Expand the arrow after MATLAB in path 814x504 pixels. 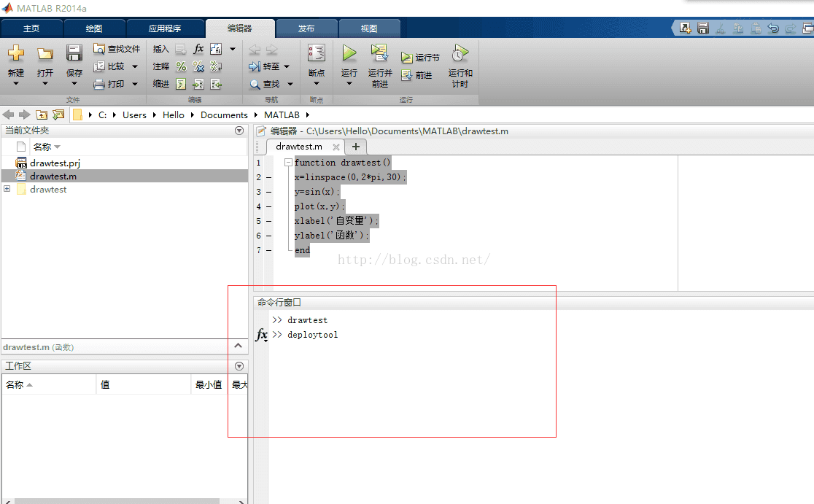click(307, 115)
